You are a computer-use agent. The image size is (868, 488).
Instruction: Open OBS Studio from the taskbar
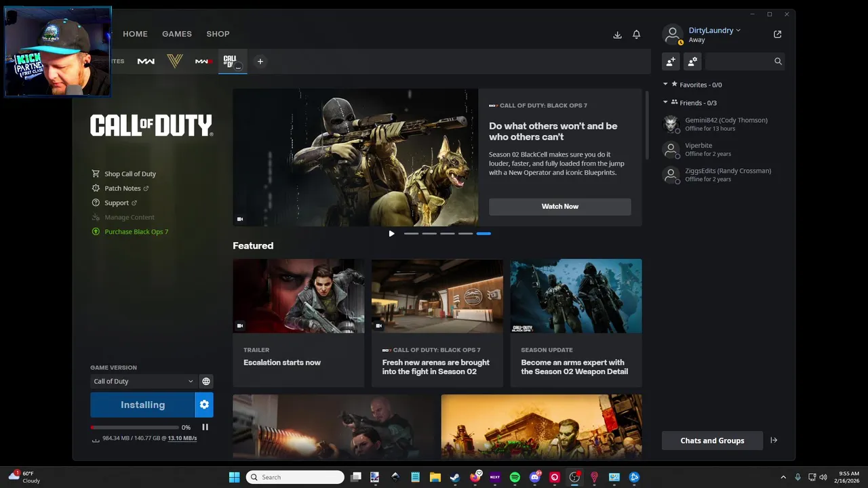pos(574,477)
